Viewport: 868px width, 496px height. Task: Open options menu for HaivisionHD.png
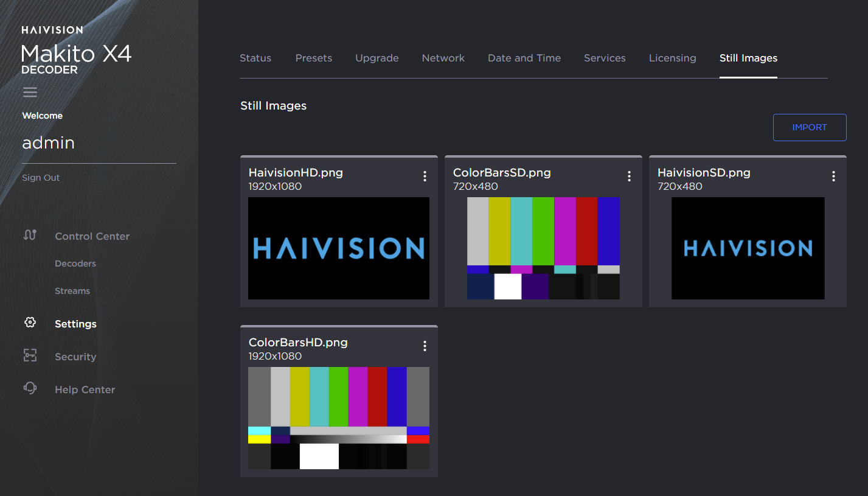[425, 176]
